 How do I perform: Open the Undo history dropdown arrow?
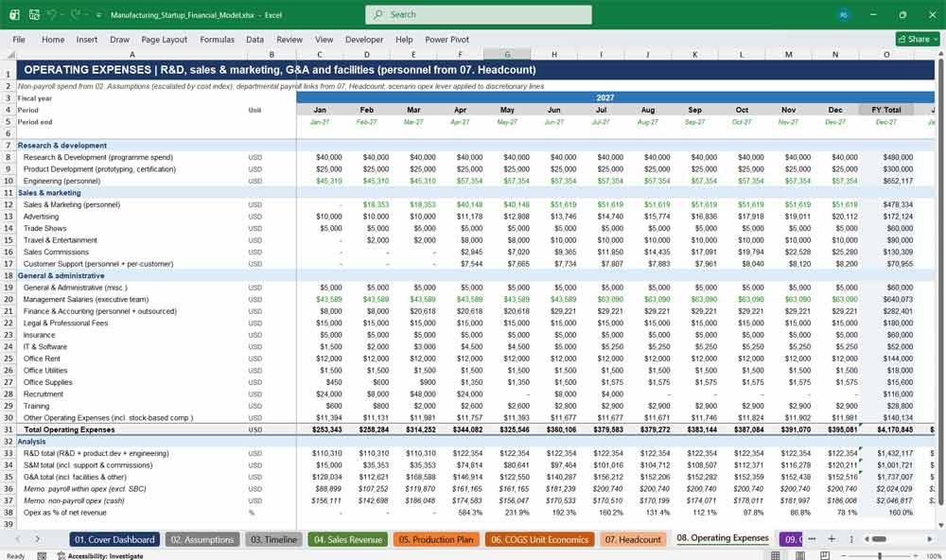click(62, 15)
